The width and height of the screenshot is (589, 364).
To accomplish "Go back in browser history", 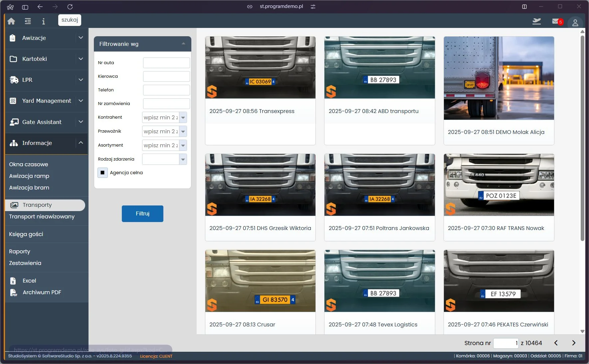I will pos(40,7).
